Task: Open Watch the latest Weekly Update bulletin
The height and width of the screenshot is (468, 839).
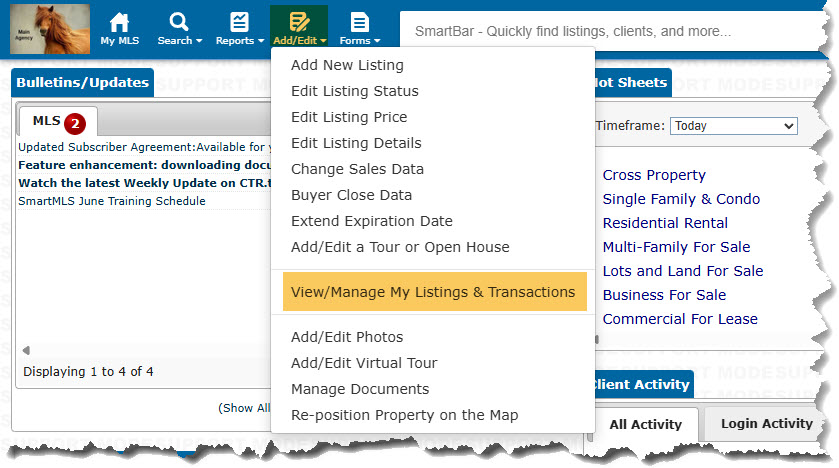Action: 144,183
